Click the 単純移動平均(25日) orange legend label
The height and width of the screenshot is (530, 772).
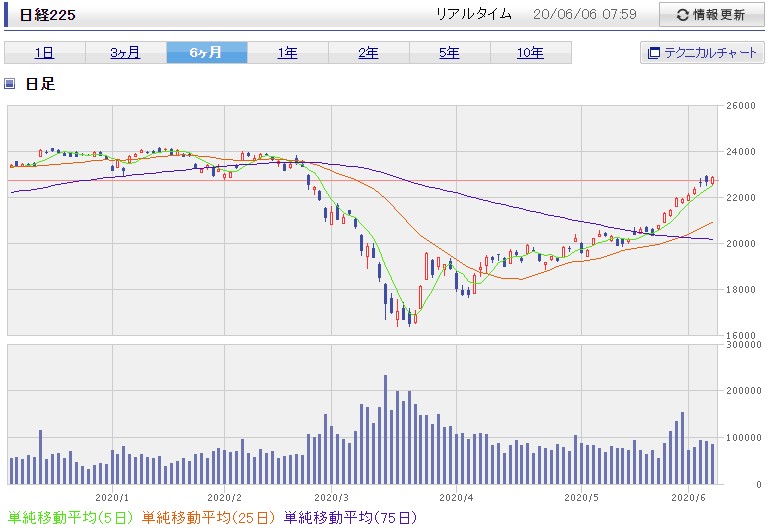coord(208,518)
